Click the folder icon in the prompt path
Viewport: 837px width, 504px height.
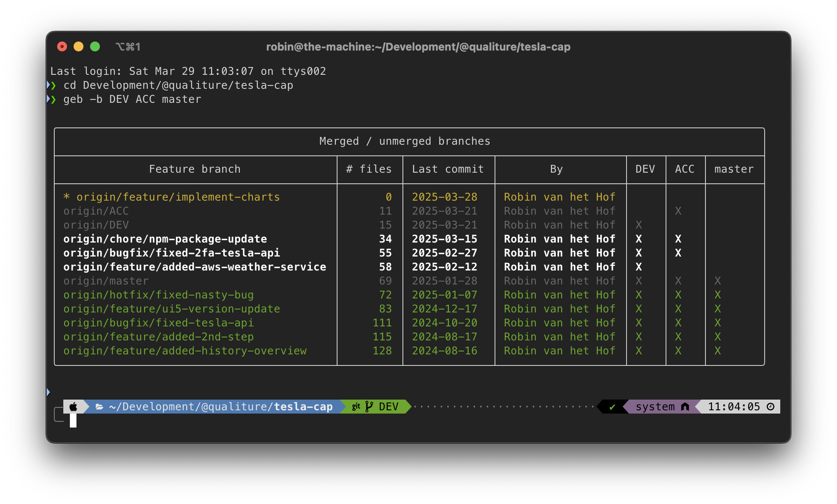click(99, 407)
